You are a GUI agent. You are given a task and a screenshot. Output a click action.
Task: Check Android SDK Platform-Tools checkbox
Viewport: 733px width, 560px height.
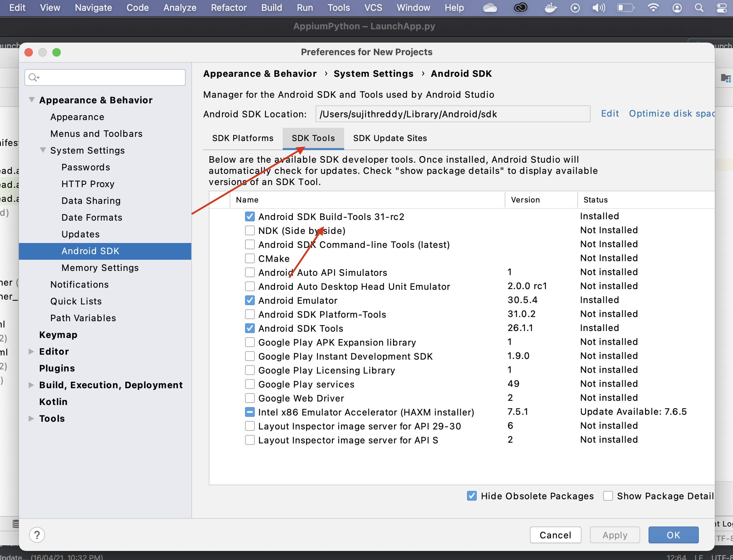250,314
